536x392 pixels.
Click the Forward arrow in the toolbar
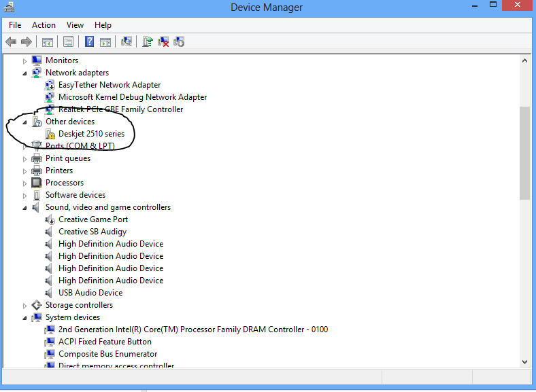coord(26,42)
